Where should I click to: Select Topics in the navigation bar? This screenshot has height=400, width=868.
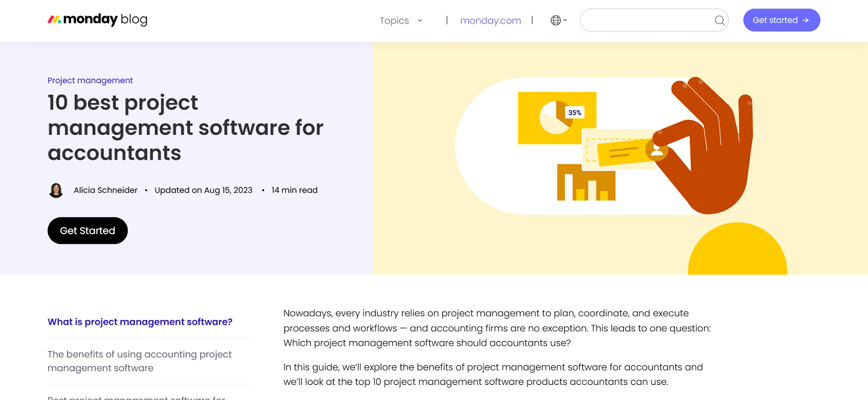tap(394, 20)
